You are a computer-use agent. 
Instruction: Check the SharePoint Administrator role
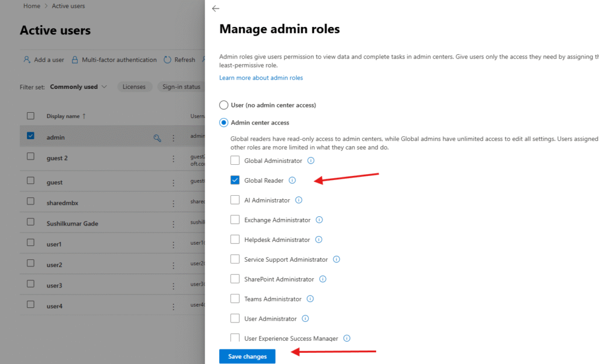[235, 279]
